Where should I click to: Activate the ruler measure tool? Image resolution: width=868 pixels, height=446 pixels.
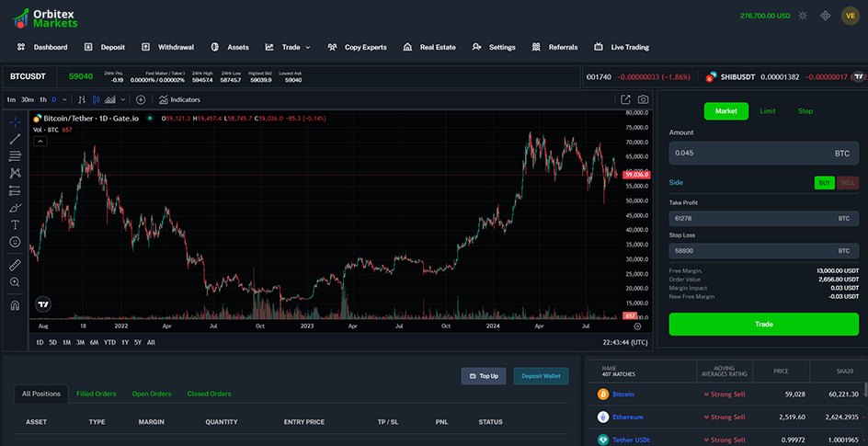(15, 265)
